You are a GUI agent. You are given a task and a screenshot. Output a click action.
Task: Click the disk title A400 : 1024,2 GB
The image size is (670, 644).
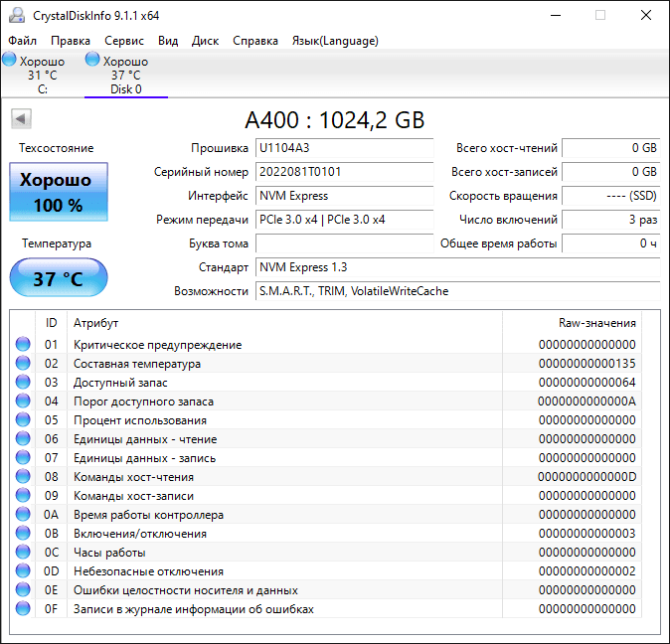335,120
